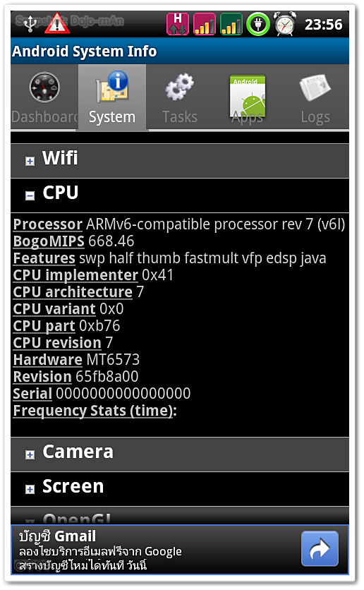Open the Tasks gears icon
The width and height of the screenshot is (364, 590).
tap(179, 87)
